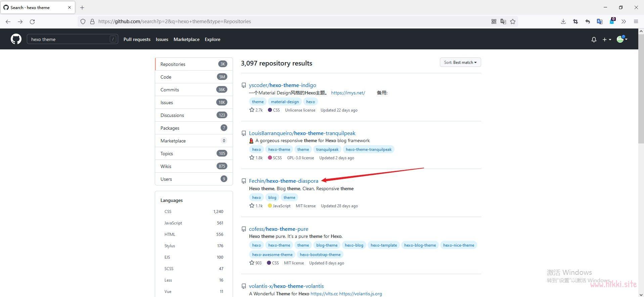Image resolution: width=644 pixels, height=297 pixels.
Task: Open a new browser tab with plus
Action: tap(82, 7)
